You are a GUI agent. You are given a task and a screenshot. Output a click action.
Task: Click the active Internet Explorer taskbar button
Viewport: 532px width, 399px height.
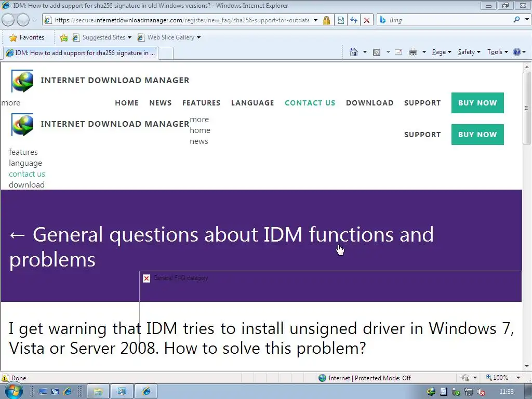click(146, 392)
